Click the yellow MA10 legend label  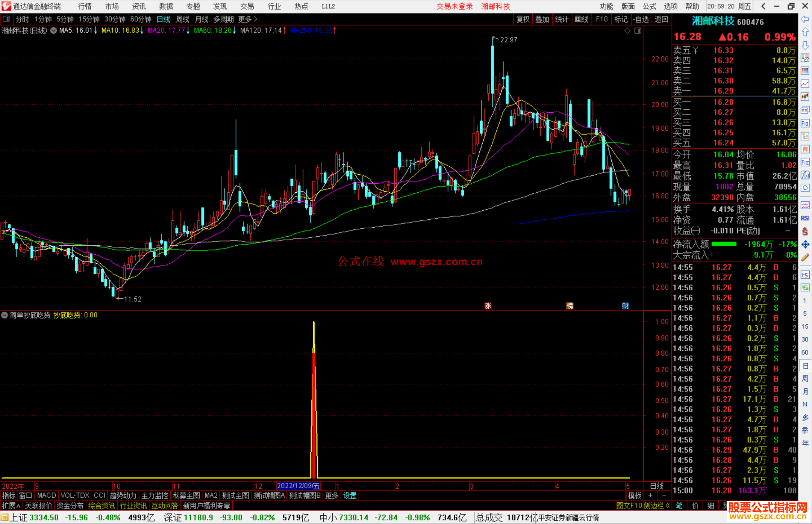(x=120, y=30)
